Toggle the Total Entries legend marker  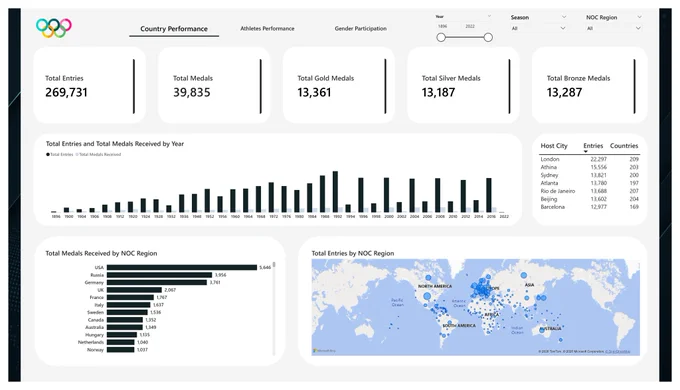(48, 154)
